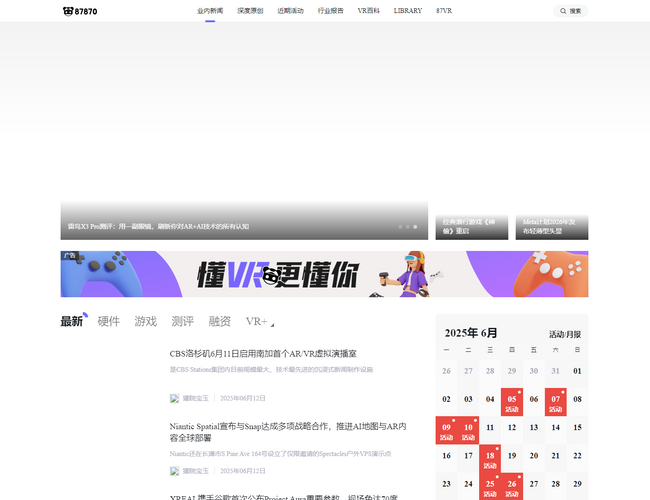650x500 pixels.
Task: Select the second carousel indicator dot
Action: coord(407,227)
